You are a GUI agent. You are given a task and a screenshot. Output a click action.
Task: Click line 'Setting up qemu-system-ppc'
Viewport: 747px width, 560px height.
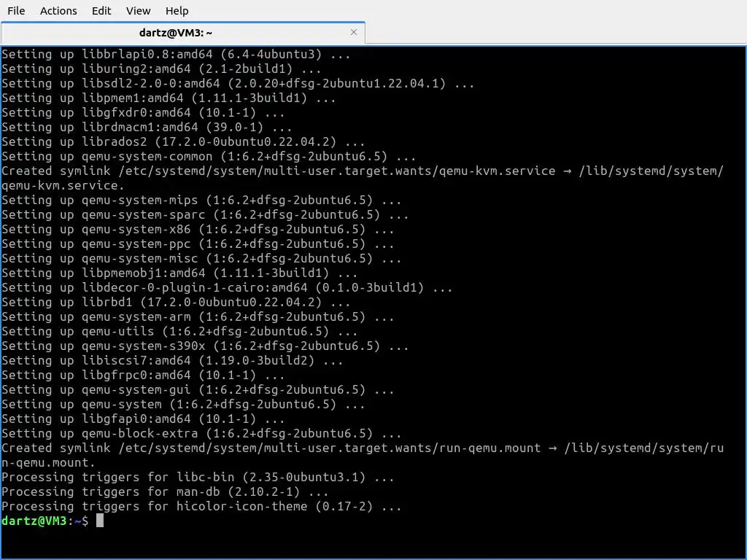pyautogui.click(x=198, y=244)
